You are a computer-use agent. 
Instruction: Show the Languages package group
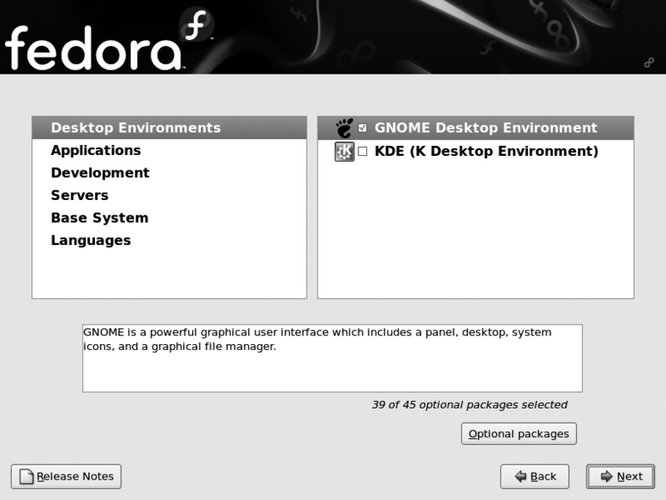[x=90, y=240]
